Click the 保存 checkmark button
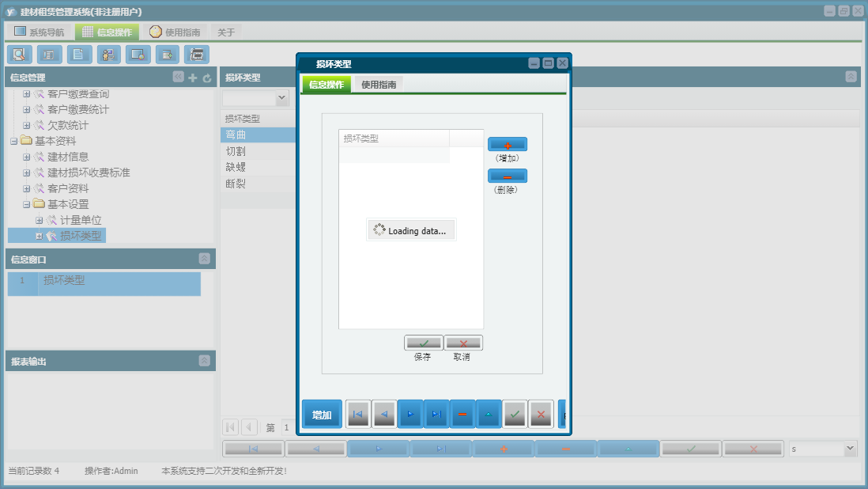868x489 pixels. 423,343
